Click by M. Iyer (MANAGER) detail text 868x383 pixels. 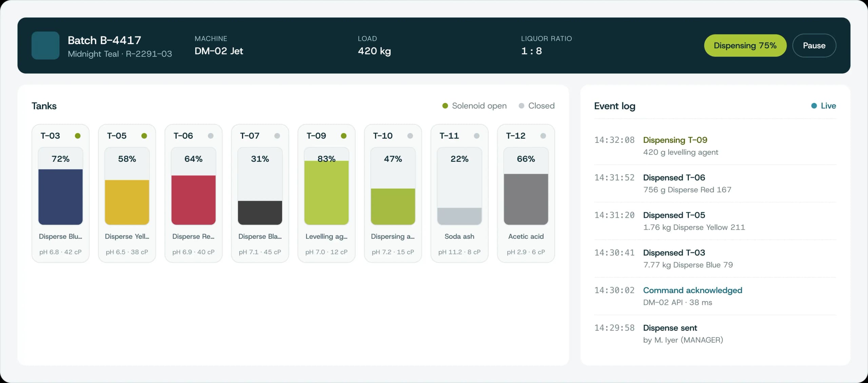click(683, 340)
